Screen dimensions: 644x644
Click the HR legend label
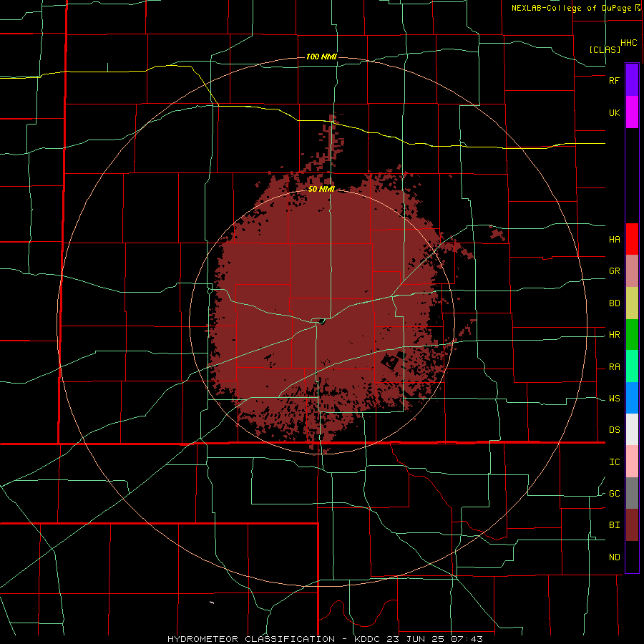615,335
